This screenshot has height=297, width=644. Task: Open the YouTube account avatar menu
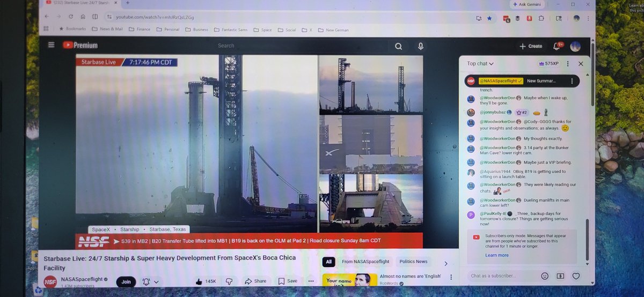click(x=575, y=47)
